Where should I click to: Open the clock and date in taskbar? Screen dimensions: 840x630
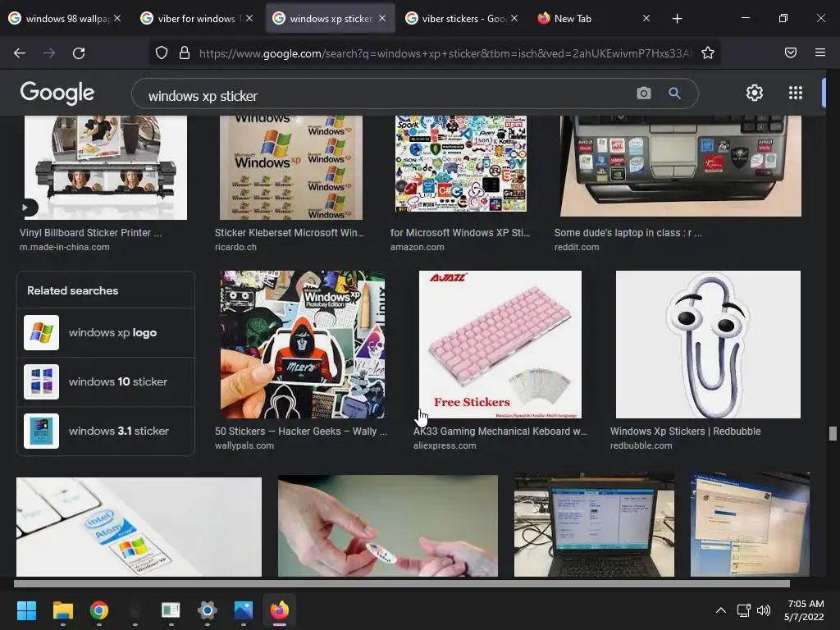click(804, 610)
